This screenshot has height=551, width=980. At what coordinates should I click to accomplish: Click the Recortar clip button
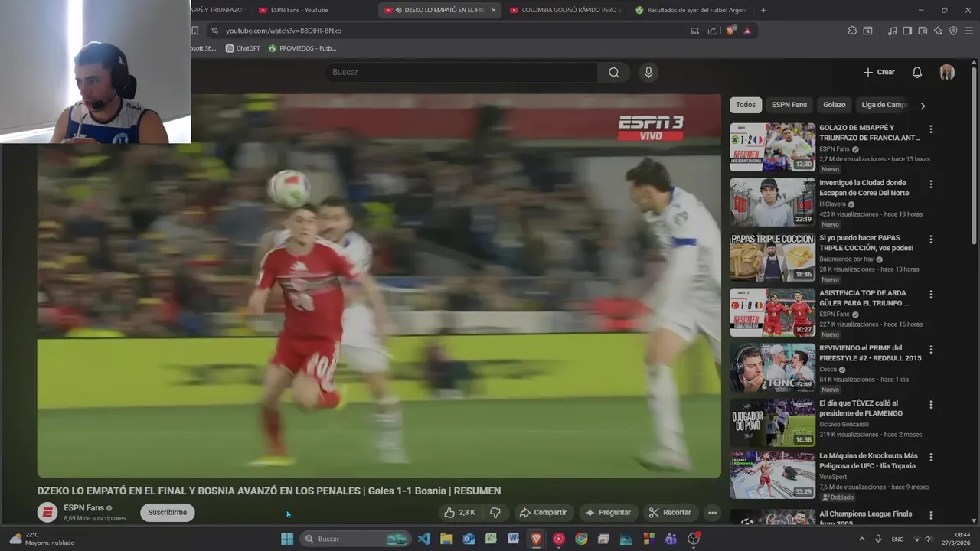pyautogui.click(x=670, y=512)
